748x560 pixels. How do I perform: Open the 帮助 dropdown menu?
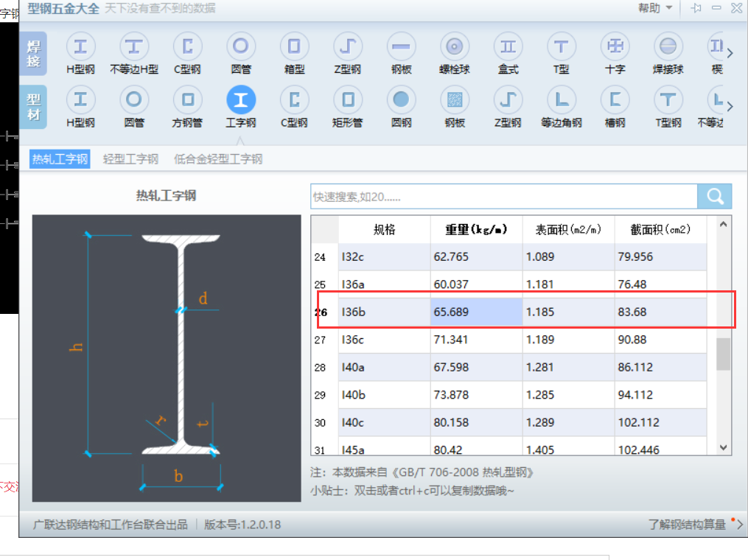tap(655, 8)
